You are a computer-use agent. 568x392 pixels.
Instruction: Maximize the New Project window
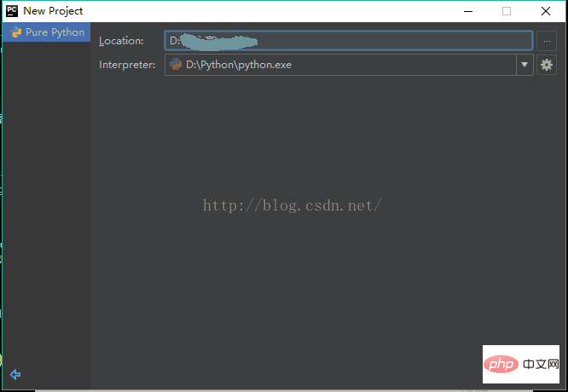507,11
